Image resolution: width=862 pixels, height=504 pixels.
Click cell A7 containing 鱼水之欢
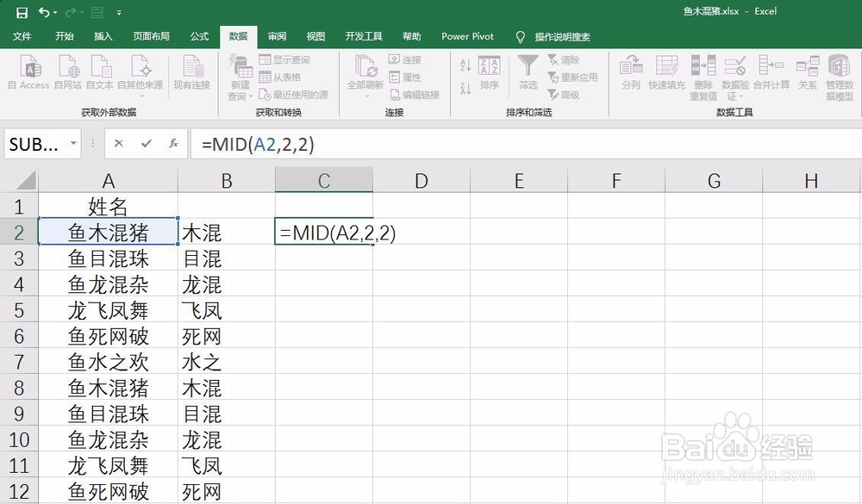click(109, 362)
